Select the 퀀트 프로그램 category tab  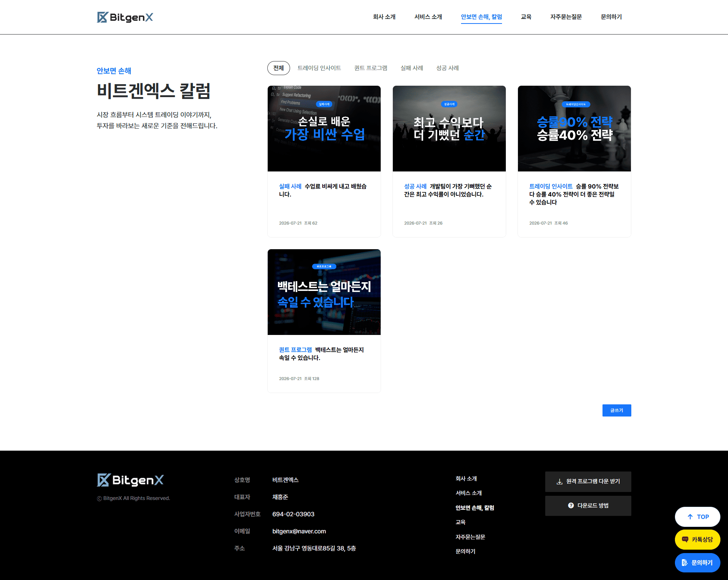(x=370, y=68)
